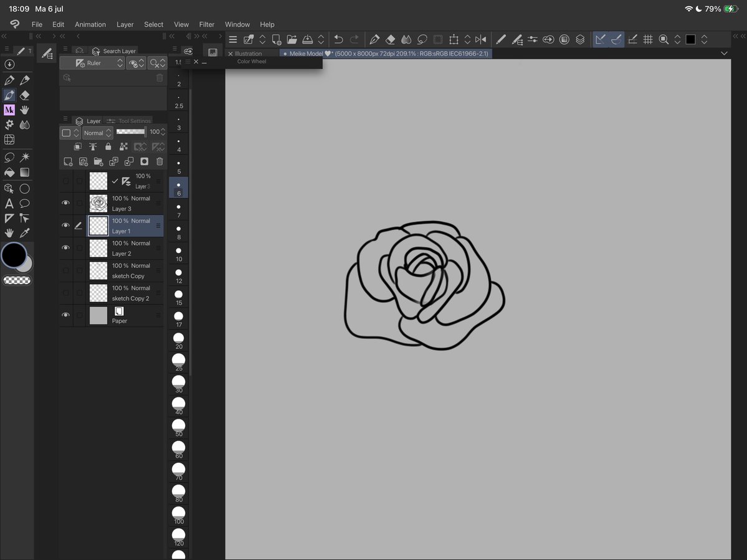
Task: Open the Normal blending mode dropdown
Action: (x=97, y=133)
